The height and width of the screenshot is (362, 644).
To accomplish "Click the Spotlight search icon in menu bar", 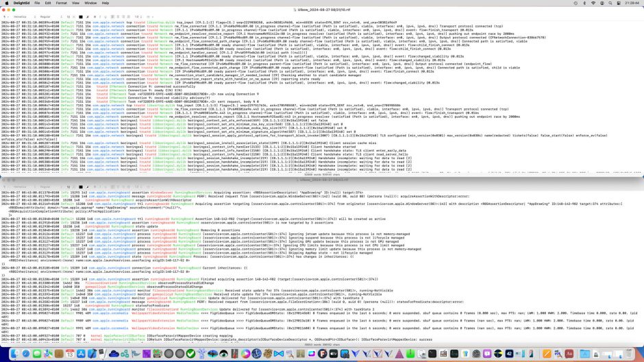I will [x=610, y=3].
